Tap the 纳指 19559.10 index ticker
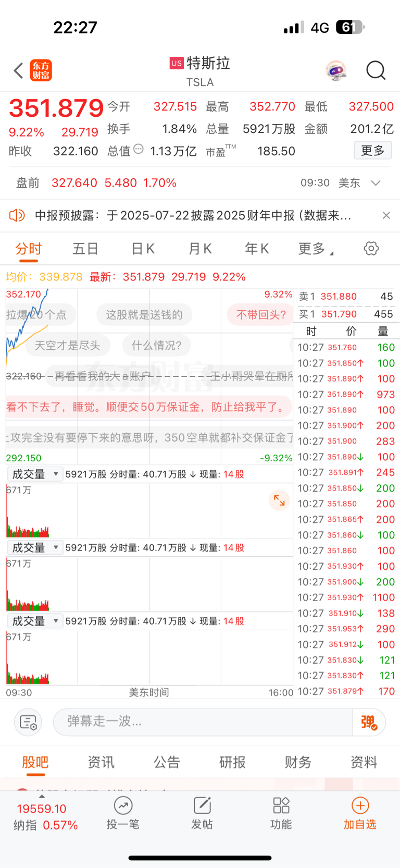The image size is (400, 868). point(44,817)
